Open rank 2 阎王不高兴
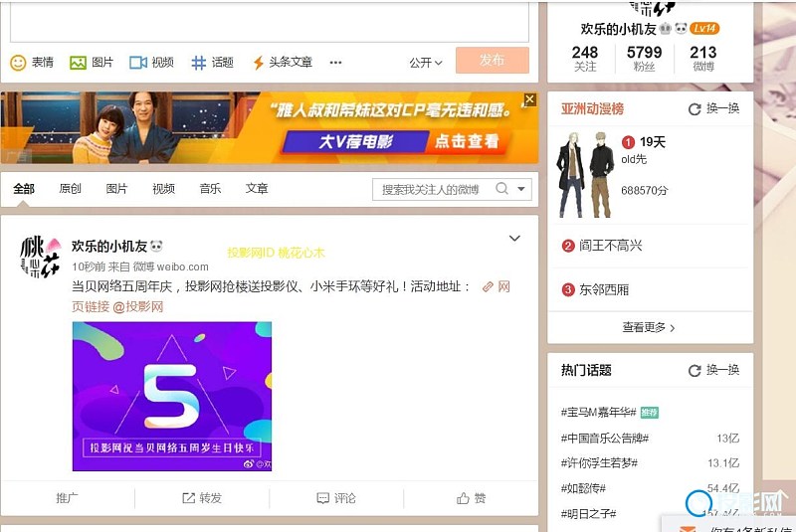This screenshot has height=532, width=796. [x=610, y=246]
